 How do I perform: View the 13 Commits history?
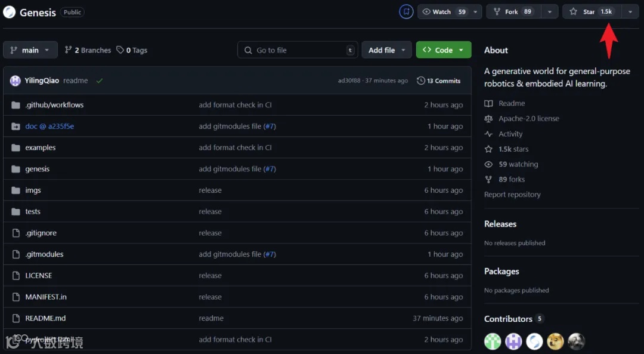click(x=439, y=81)
